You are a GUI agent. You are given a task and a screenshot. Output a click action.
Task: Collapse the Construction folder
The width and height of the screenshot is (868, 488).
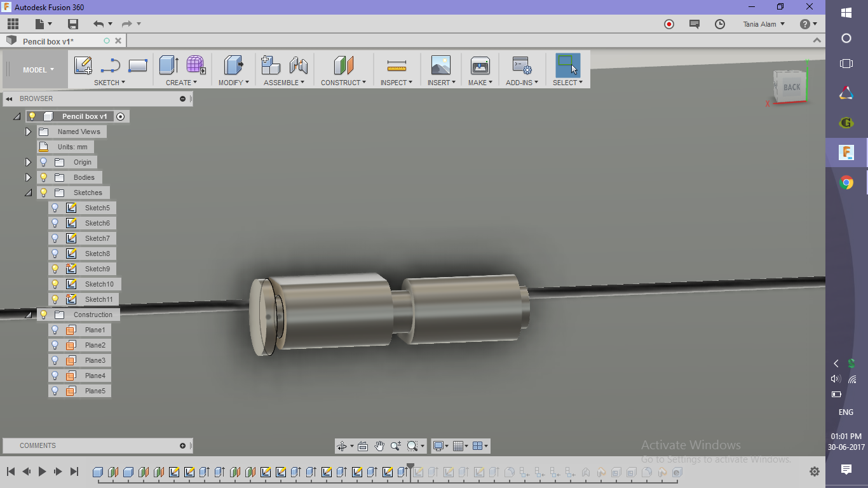[x=28, y=315]
